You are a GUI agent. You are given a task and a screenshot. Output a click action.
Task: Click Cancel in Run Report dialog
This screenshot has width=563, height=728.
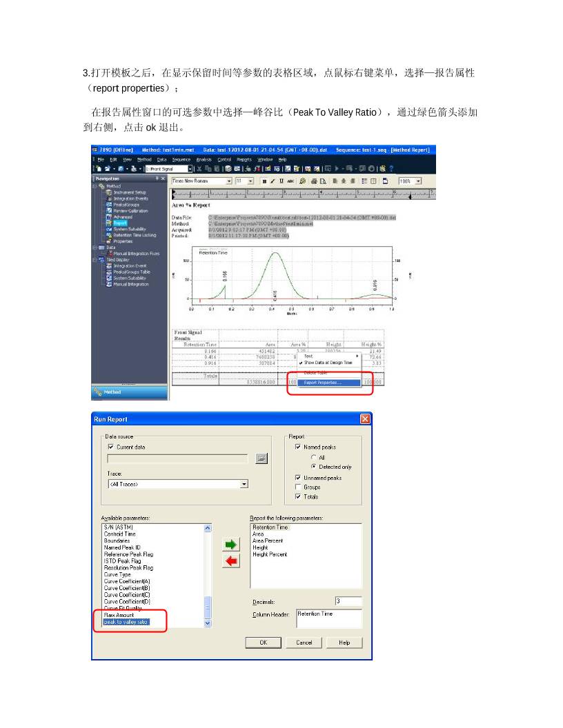coord(304,642)
